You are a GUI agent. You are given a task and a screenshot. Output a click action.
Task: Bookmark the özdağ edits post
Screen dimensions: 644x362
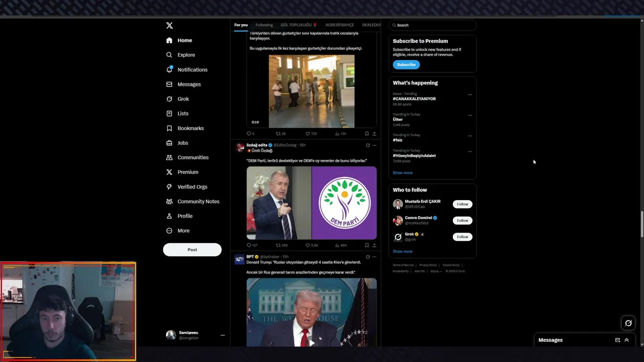(367, 245)
